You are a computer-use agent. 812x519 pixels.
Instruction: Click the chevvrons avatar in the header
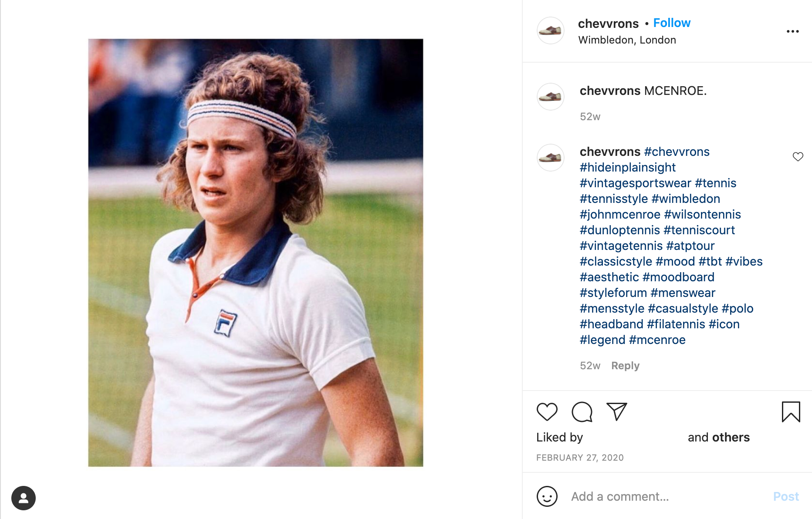pyautogui.click(x=551, y=30)
